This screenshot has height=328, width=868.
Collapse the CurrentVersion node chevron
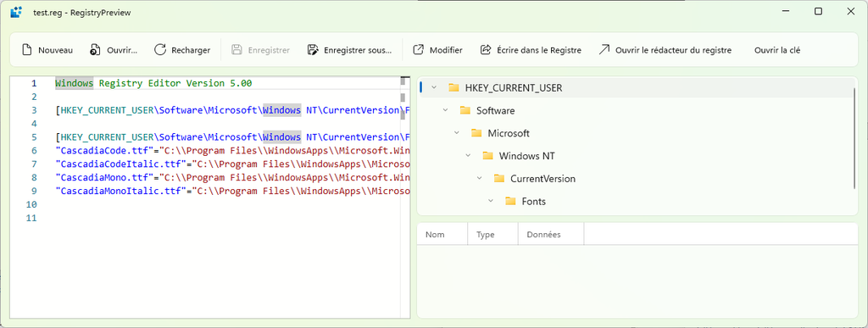pos(480,178)
